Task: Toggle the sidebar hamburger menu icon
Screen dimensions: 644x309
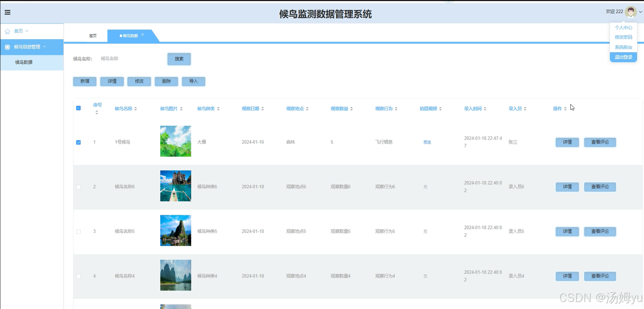Action: (7, 13)
